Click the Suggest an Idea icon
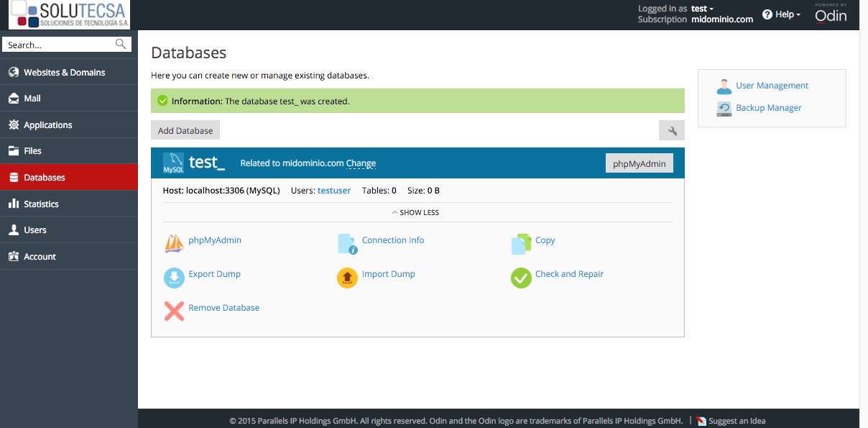The image size is (868, 428). tap(702, 422)
